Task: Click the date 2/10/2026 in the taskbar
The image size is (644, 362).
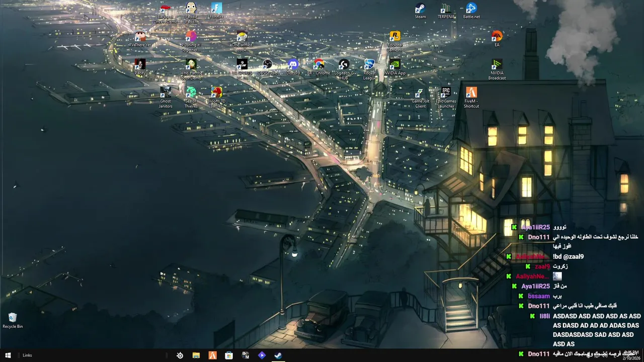Action: pos(630,358)
